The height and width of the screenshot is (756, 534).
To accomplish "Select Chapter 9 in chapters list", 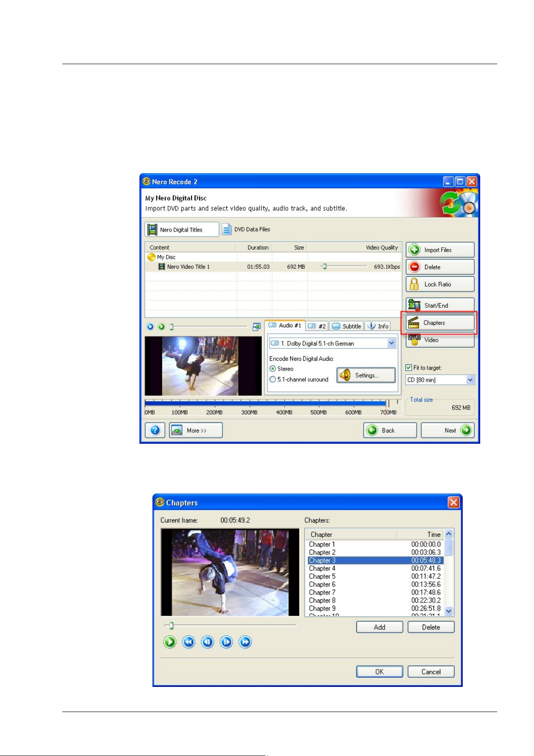I will point(375,609).
